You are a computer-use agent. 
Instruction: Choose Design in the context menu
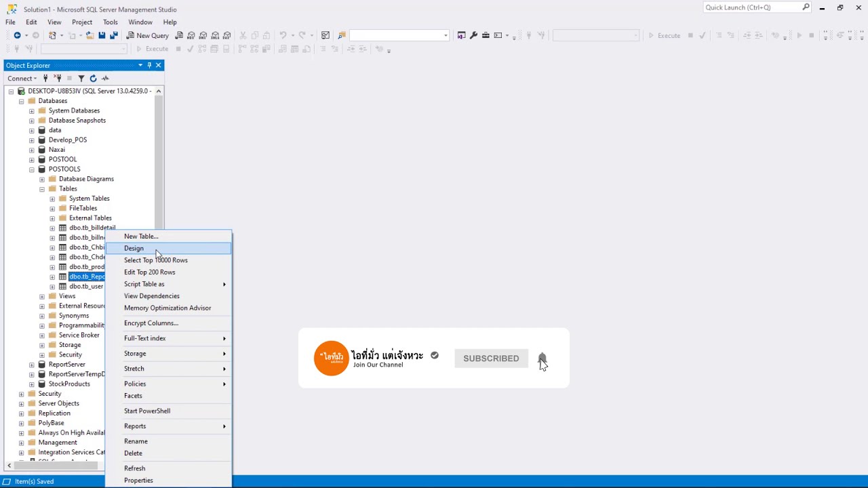pos(168,248)
